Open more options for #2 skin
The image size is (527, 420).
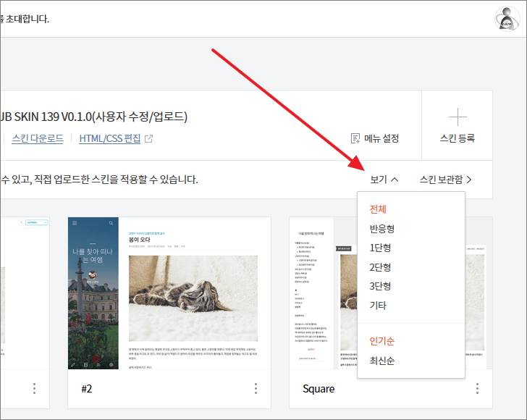[x=256, y=388]
